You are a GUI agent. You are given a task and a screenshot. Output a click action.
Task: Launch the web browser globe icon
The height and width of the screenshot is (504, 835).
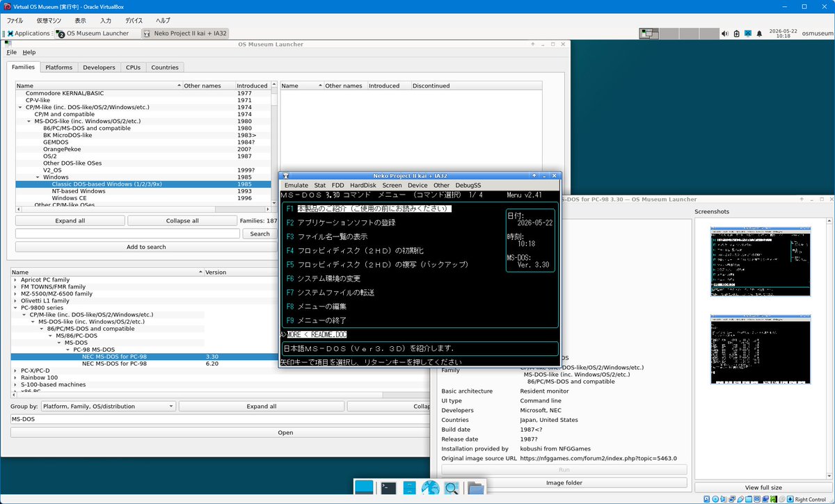pos(431,488)
